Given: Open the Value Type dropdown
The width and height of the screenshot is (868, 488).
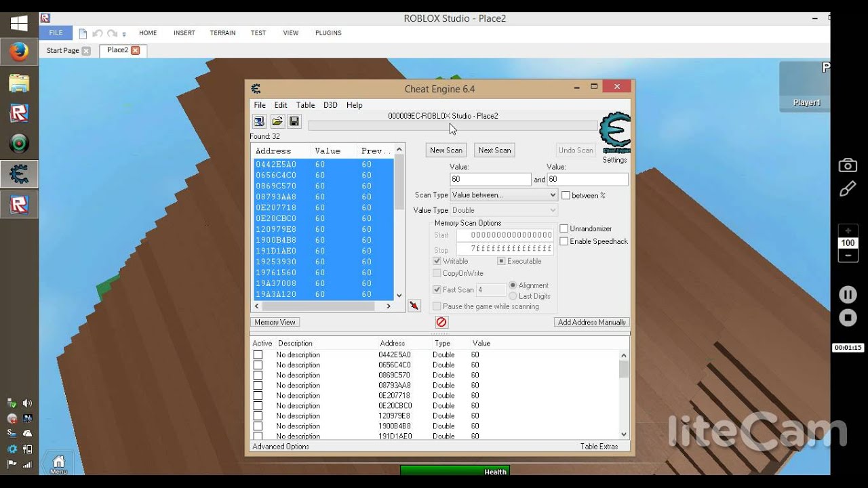Looking at the screenshot, I should [x=503, y=210].
